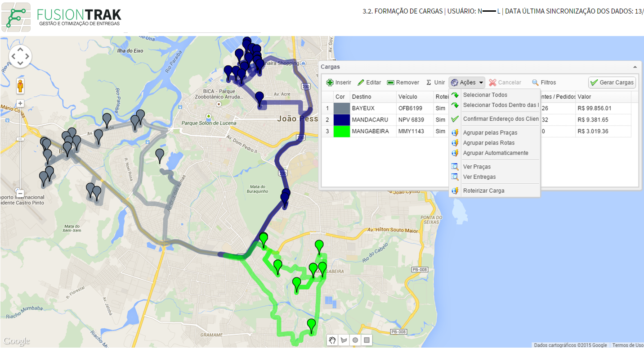Viewport: 644px width, 349px height.
Task: Click the Editar pencil button
Action: coord(369,82)
